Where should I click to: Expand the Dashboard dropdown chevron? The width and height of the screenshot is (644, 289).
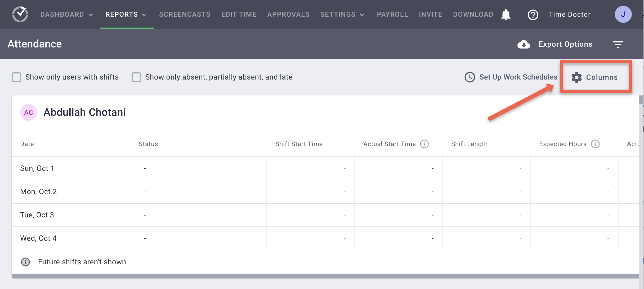click(x=91, y=15)
